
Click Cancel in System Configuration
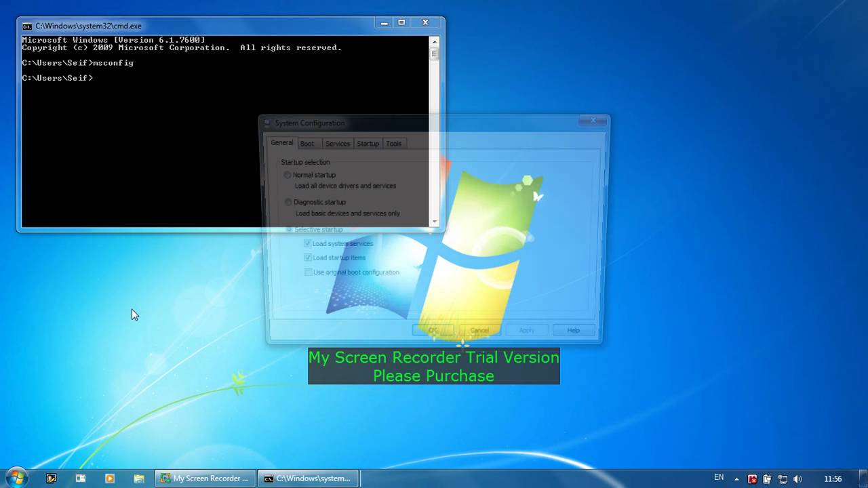tap(479, 330)
